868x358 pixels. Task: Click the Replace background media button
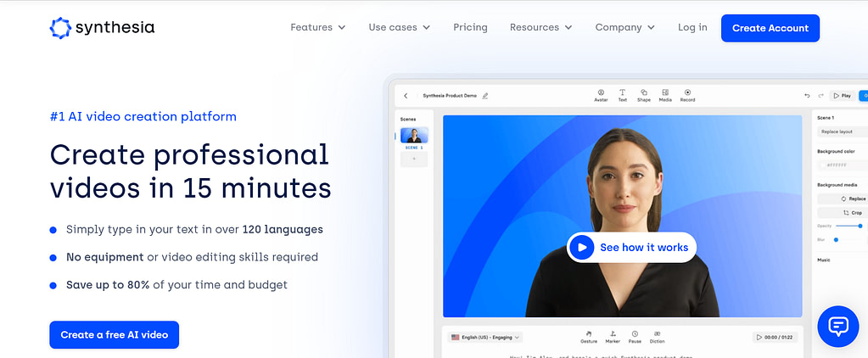click(843, 199)
